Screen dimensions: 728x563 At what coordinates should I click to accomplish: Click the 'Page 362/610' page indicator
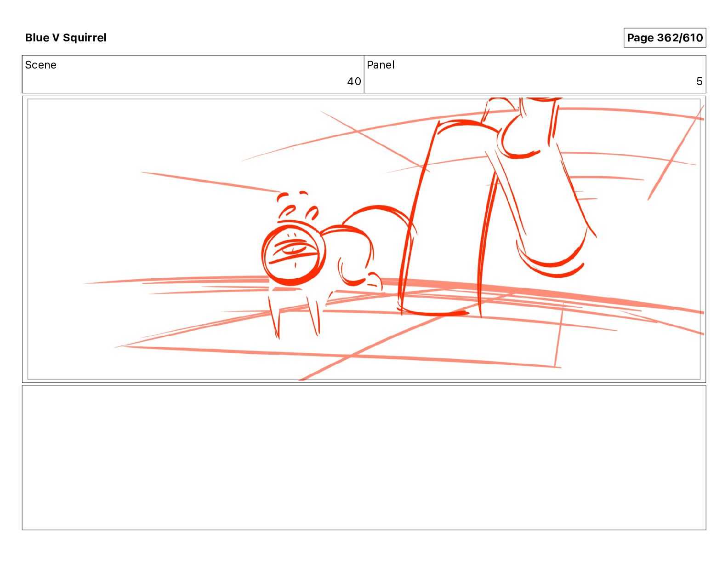(x=665, y=38)
